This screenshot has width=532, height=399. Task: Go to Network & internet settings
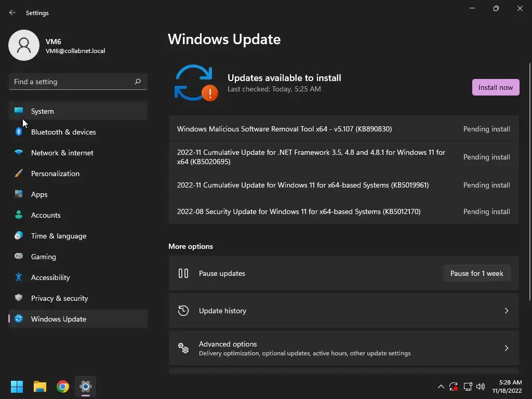(x=78, y=152)
